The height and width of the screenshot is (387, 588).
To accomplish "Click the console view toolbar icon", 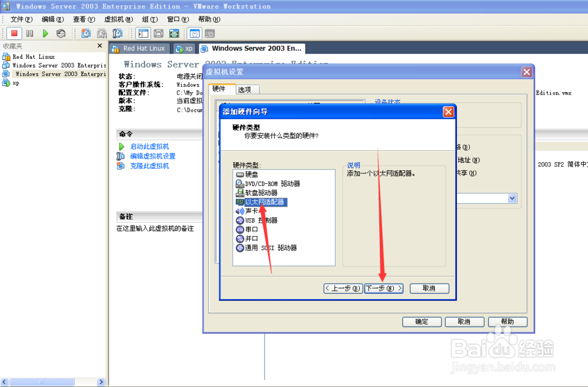I will pyautogui.click(x=210, y=33).
